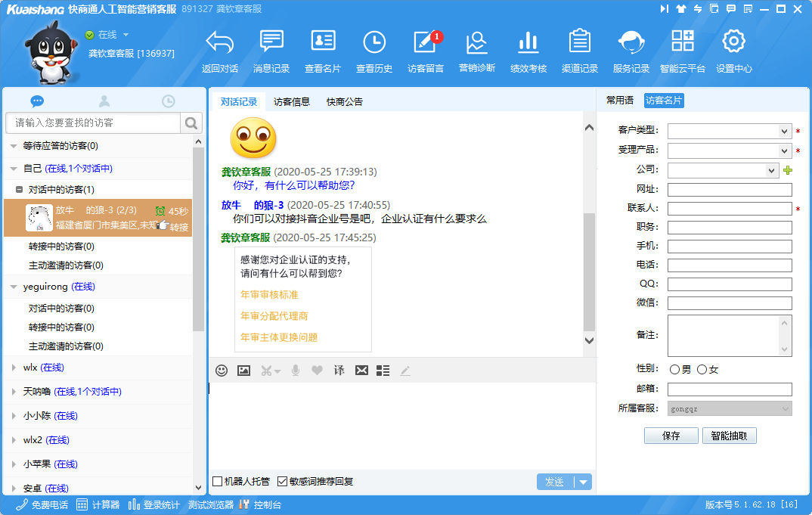Screen dimensions: 812x515
Task: Click the emoji smiley icon in chat toolbar
Action: [222, 371]
